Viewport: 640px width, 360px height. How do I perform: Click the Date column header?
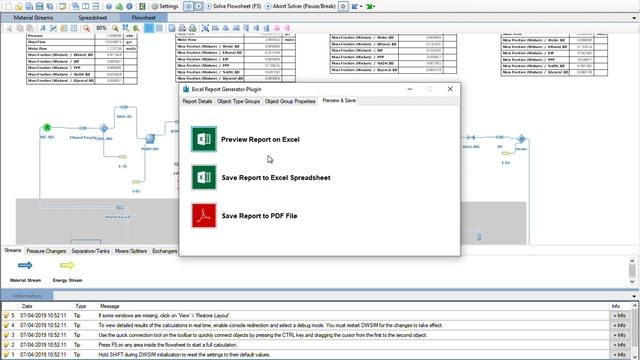coord(27,306)
